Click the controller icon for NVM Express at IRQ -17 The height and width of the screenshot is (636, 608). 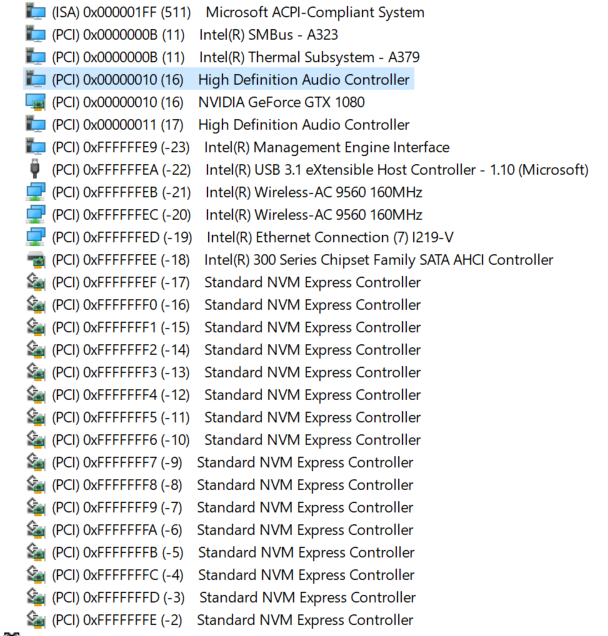click(x=35, y=282)
